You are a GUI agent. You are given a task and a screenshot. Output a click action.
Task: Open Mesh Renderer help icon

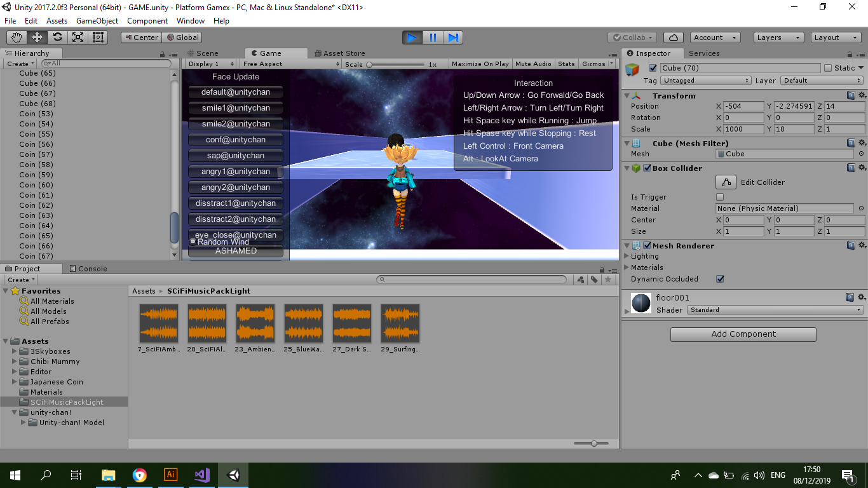(x=851, y=245)
